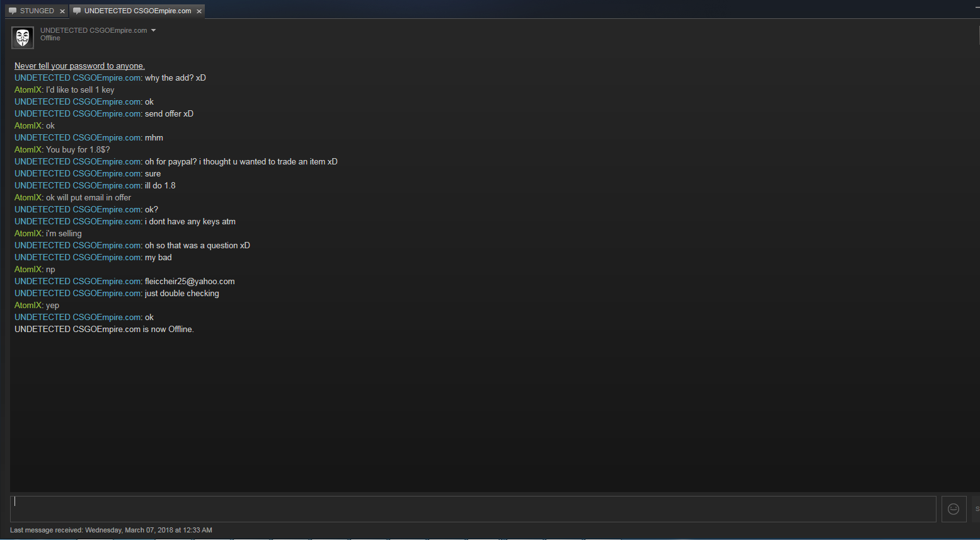The image size is (980, 540).
Task: Click the partially visible Send button
Action: pos(976,509)
